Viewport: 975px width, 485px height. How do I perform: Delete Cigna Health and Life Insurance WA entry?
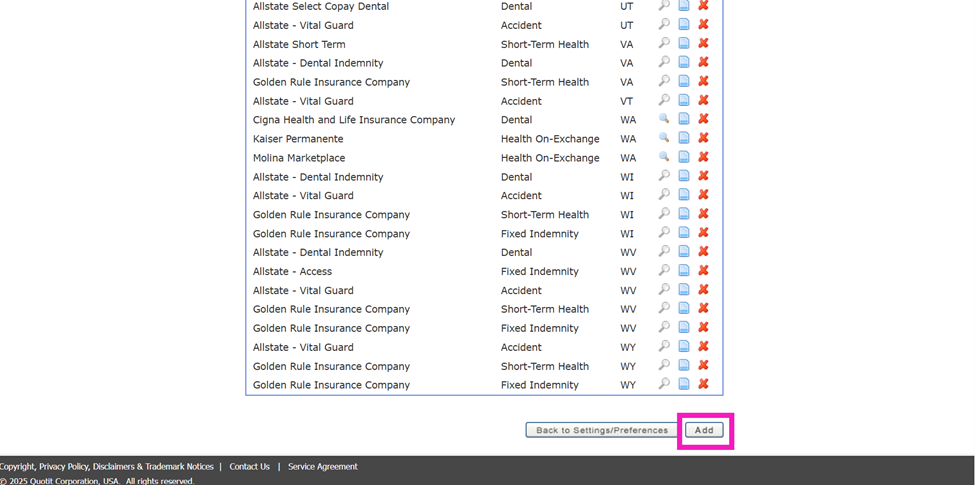coord(703,119)
